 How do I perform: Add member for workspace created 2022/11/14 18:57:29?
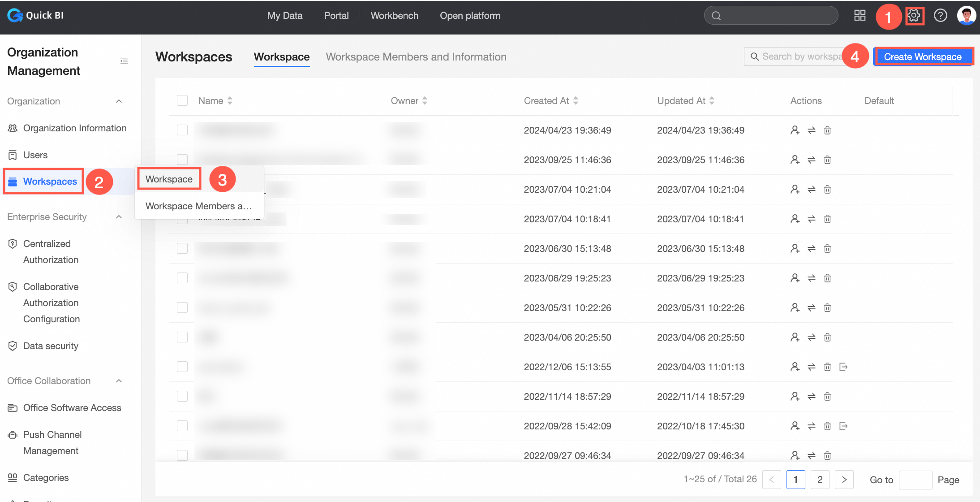click(x=795, y=397)
